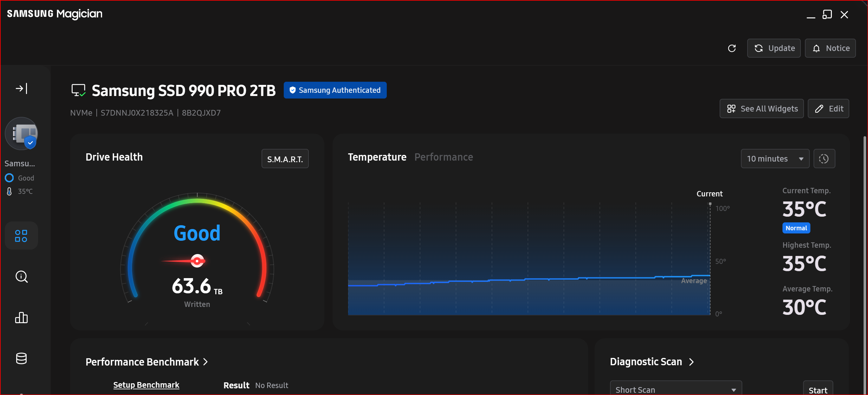
Task: Click the Good drive health gauge label
Action: [197, 233]
